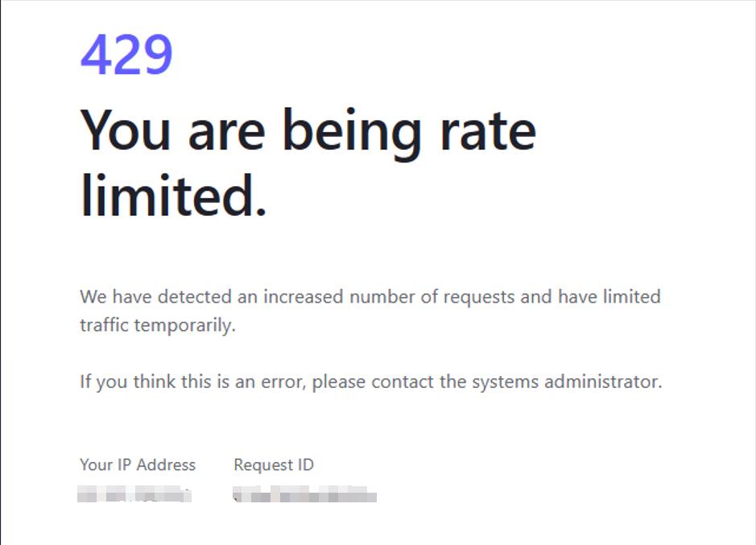Click the word 'limited.' in the heading
Screen dimensions: 756x545
[x=173, y=196]
